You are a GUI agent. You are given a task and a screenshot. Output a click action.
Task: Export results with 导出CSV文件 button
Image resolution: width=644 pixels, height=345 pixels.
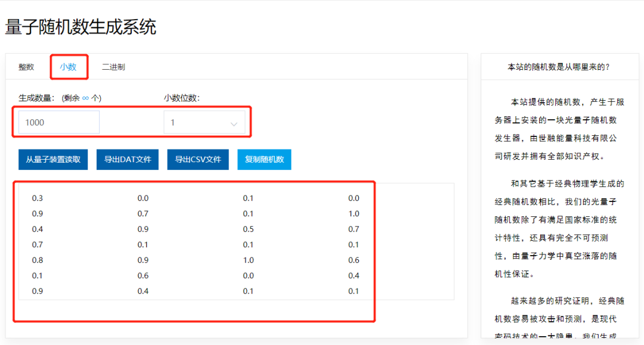198,160
